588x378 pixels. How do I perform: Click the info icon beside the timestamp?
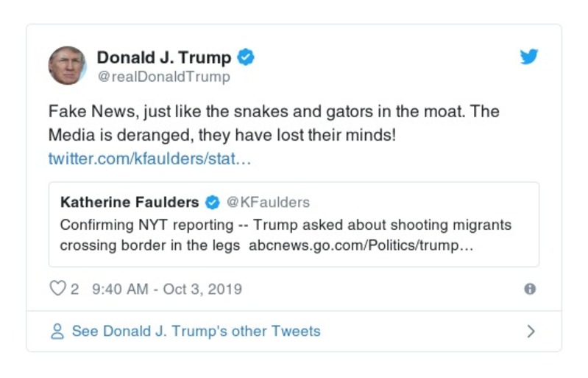tap(530, 289)
